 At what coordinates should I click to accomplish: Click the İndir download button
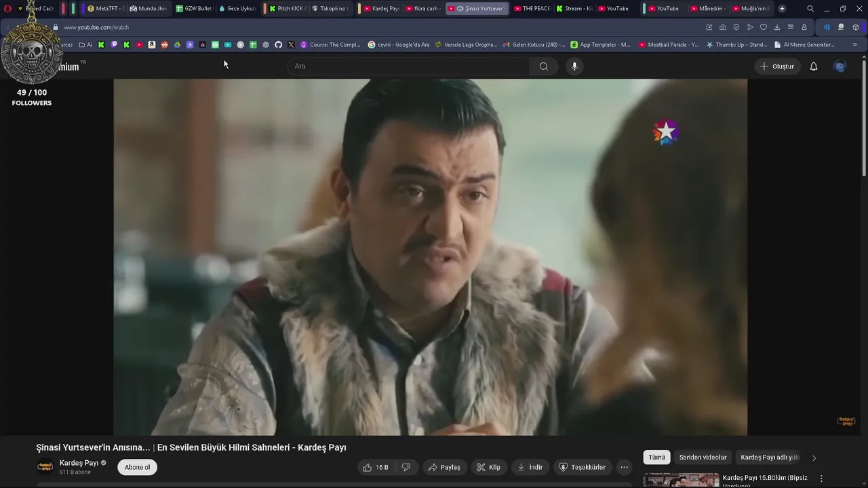coord(530,467)
